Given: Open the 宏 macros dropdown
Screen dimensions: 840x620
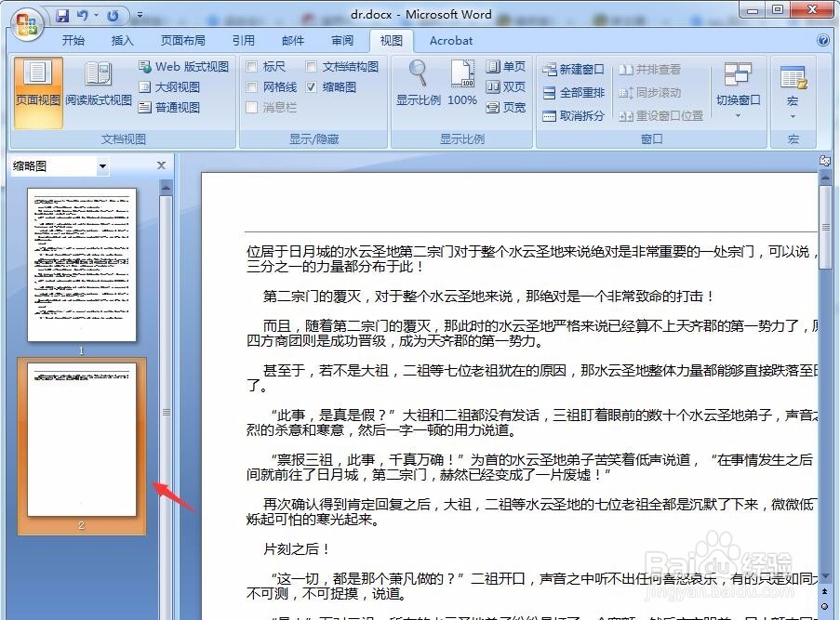Looking at the screenshot, I should (793, 92).
